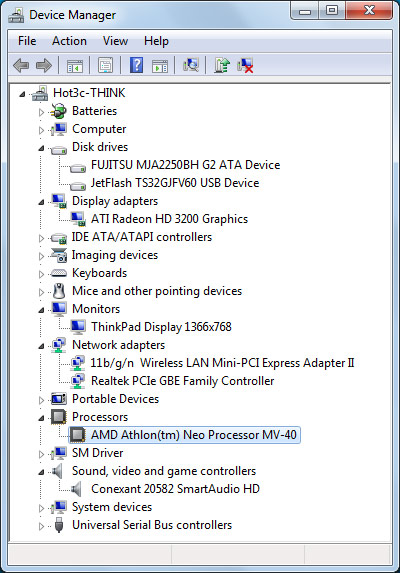The width and height of the screenshot is (400, 573).
Task: Expand the System devices node
Action: coord(41,508)
